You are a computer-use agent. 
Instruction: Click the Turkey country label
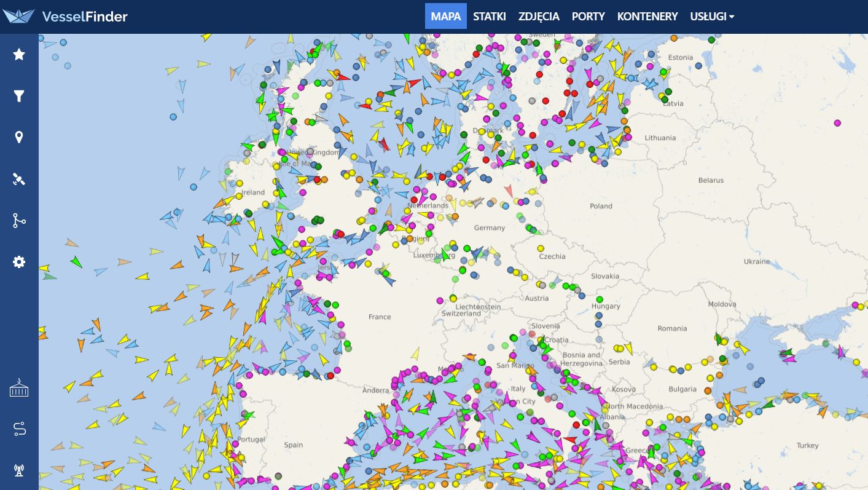point(807,446)
